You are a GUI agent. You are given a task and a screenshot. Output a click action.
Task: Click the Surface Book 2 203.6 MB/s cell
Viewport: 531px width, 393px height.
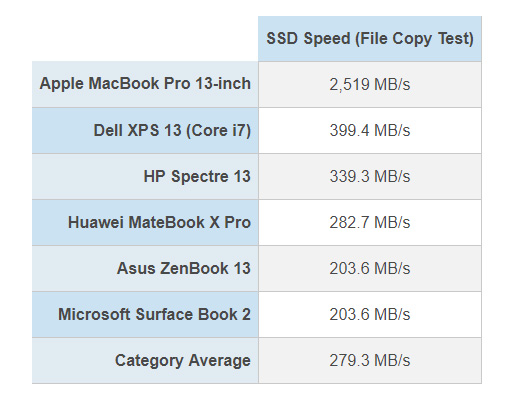(370, 315)
